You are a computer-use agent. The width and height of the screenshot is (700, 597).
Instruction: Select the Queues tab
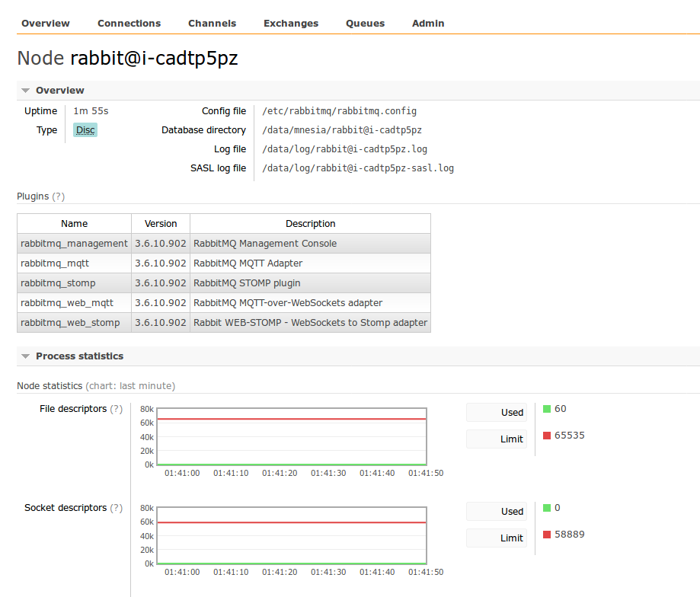click(x=365, y=24)
